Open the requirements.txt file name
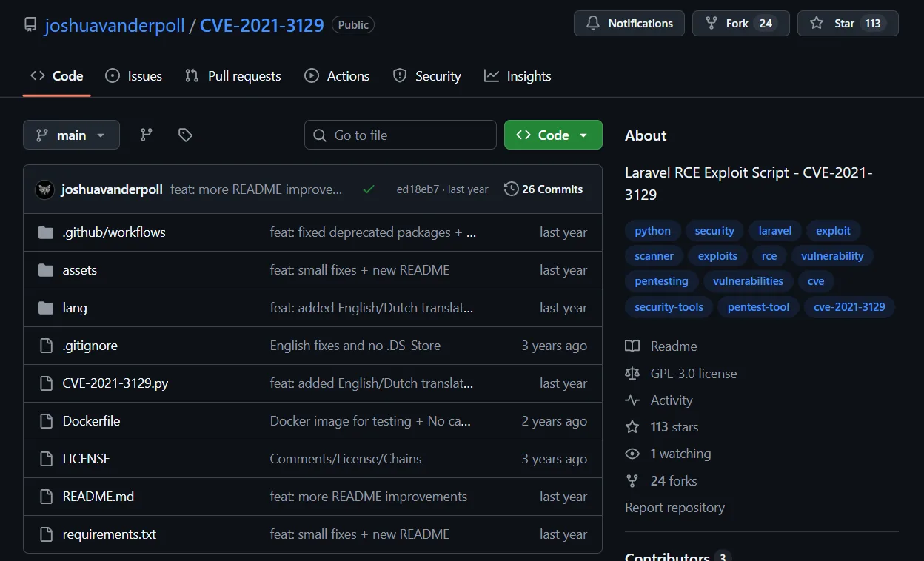The image size is (924, 561). pos(110,534)
